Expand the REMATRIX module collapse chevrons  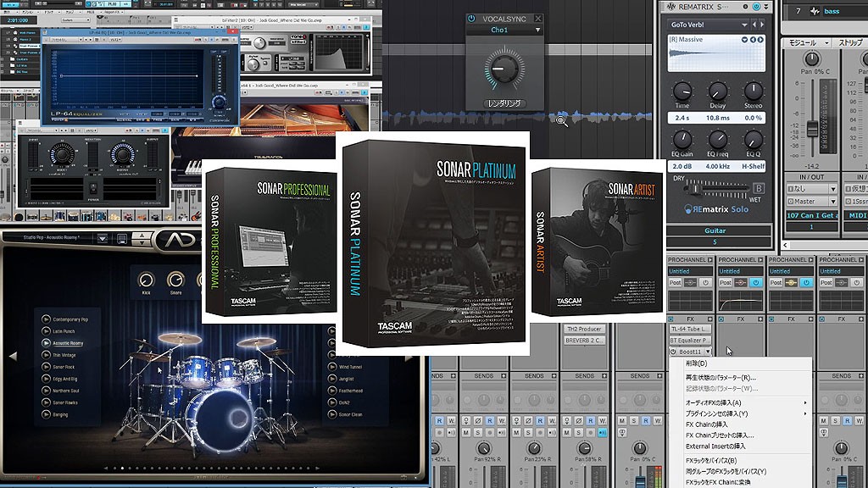[766, 7]
